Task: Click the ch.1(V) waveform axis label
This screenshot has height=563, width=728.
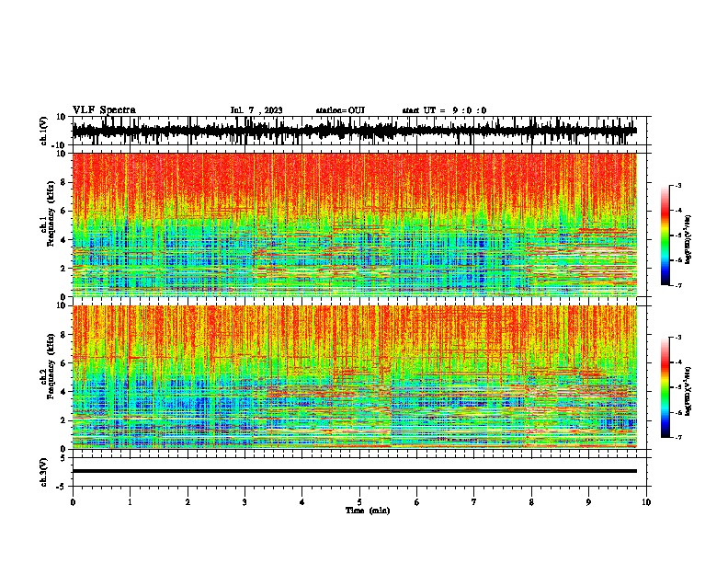Action: click(x=44, y=131)
